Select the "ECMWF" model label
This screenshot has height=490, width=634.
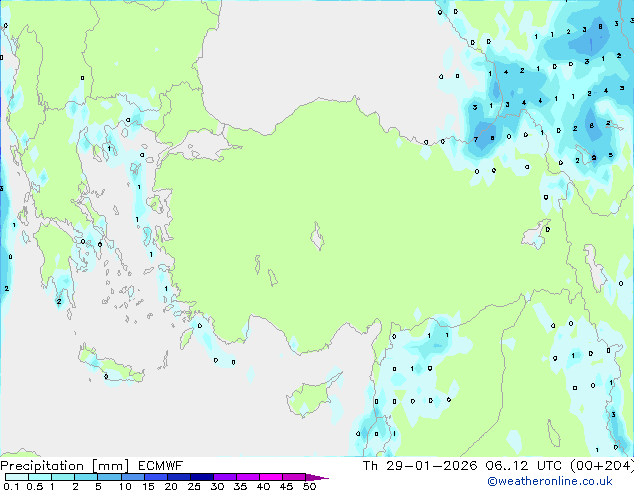(161, 466)
